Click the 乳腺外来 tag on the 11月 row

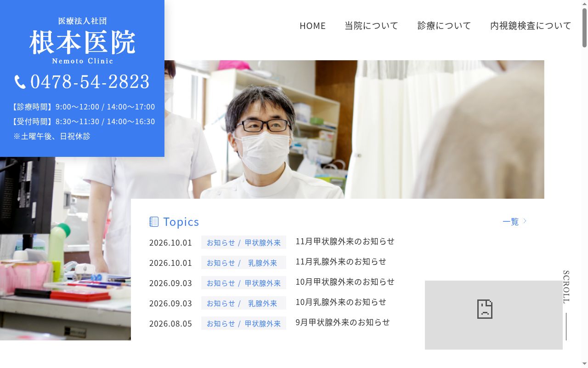click(x=263, y=263)
